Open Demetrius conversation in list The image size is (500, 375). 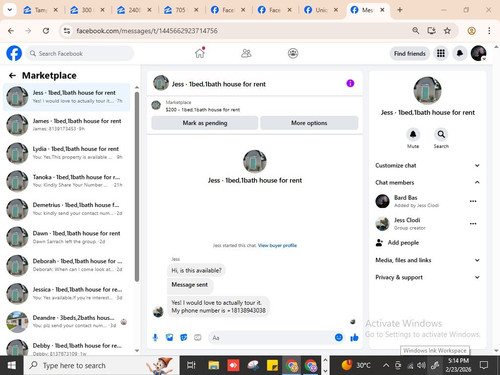(67, 209)
